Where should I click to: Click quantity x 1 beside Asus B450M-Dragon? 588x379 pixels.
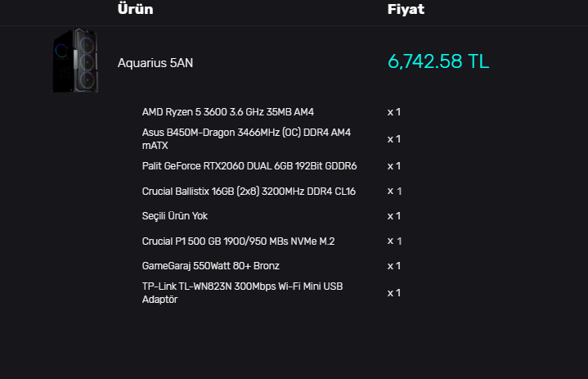point(394,139)
